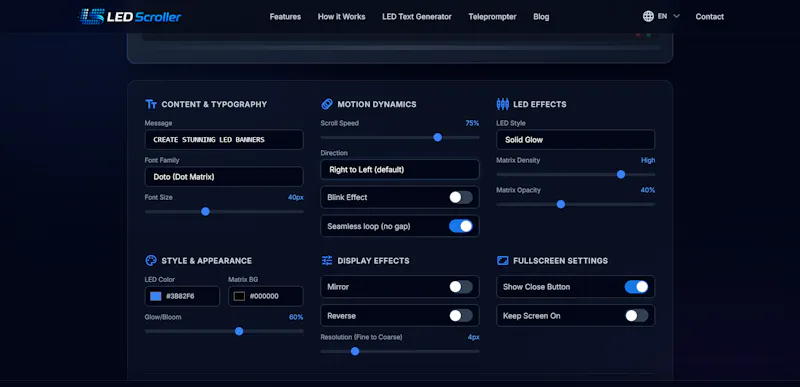This screenshot has height=387, width=800.
Task: Click the Display Effects sliders icon
Action: coord(327,261)
